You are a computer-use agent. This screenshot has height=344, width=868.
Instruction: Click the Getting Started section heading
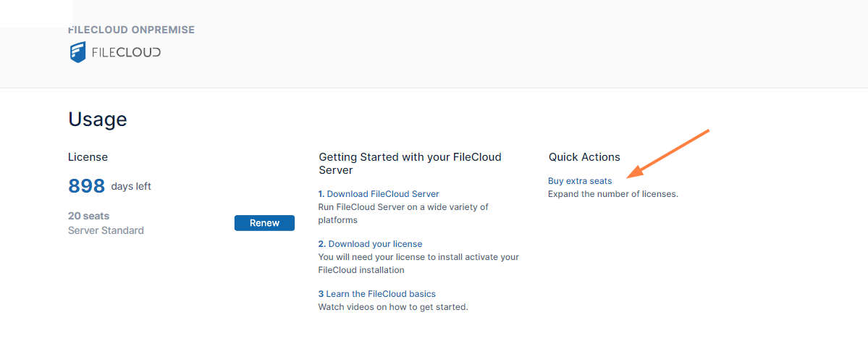tap(410, 163)
